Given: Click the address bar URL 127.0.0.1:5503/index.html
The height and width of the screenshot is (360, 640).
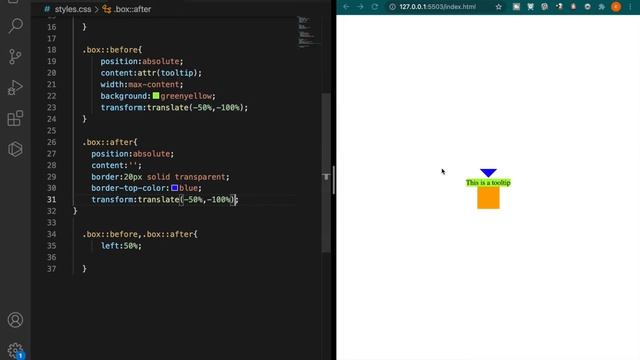Looking at the screenshot, I should (x=438, y=7).
